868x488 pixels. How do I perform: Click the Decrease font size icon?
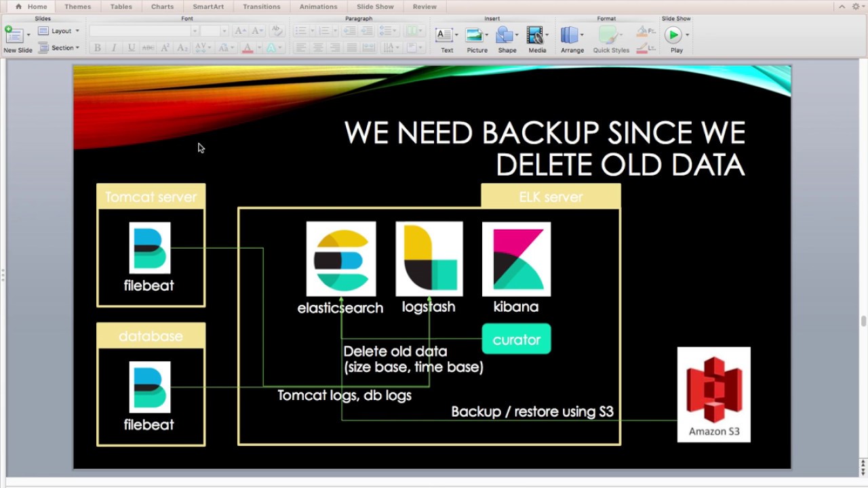coord(258,30)
